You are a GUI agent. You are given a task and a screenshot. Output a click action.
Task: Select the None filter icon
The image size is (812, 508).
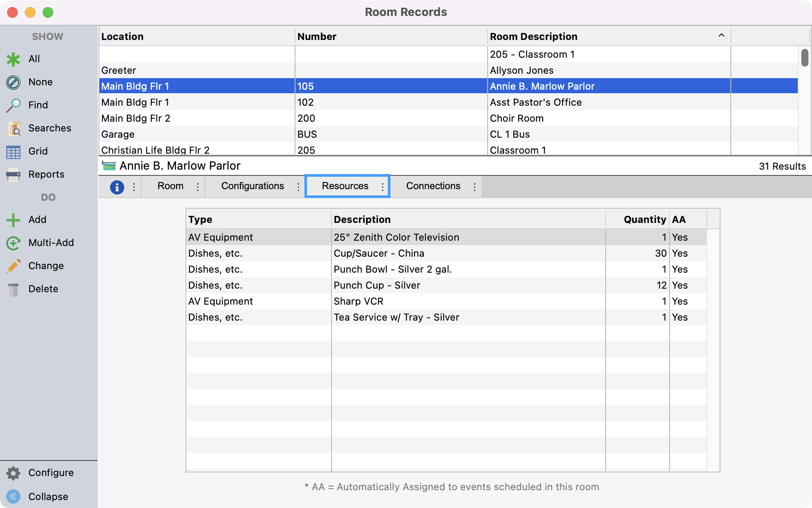coord(13,82)
